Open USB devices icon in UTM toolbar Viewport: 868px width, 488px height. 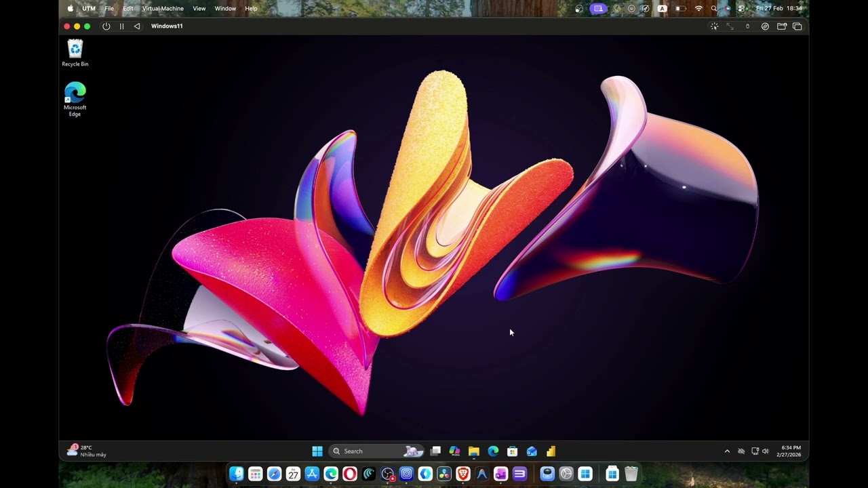click(x=748, y=26)
